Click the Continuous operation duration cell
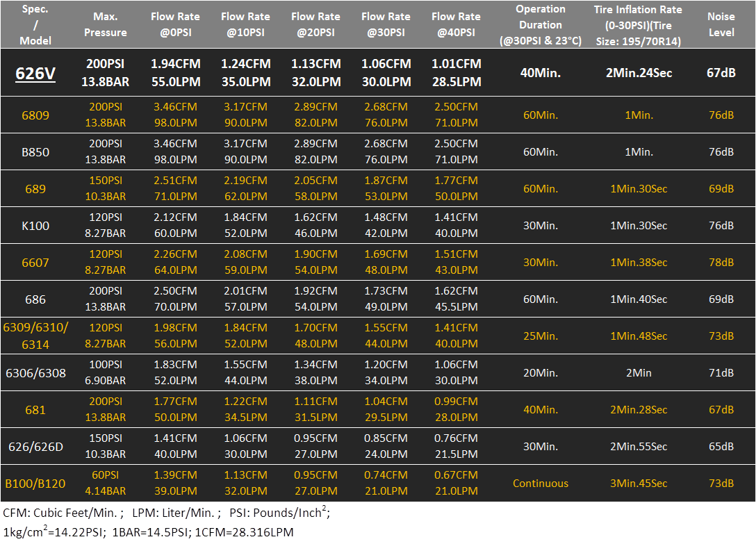Image resolution: width=756 pixels, height=544 pixels. [x=541, y=484]
